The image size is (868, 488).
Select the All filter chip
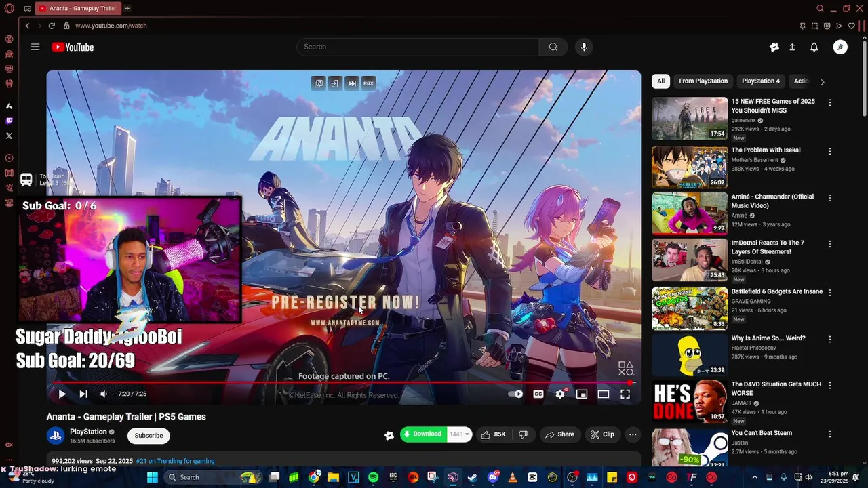click(660, 81)
